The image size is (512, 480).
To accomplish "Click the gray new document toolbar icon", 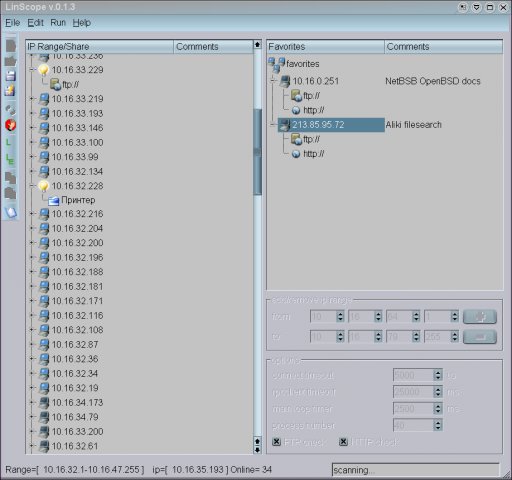I will pyautogui.click(x=11, y=46).
